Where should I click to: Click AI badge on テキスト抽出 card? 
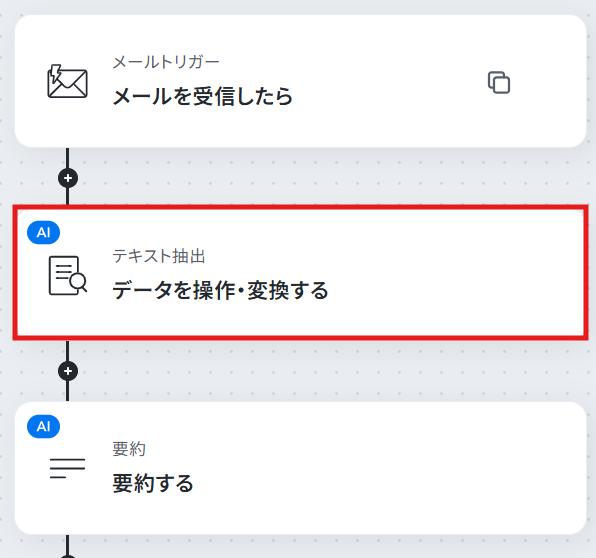[43, 232]
